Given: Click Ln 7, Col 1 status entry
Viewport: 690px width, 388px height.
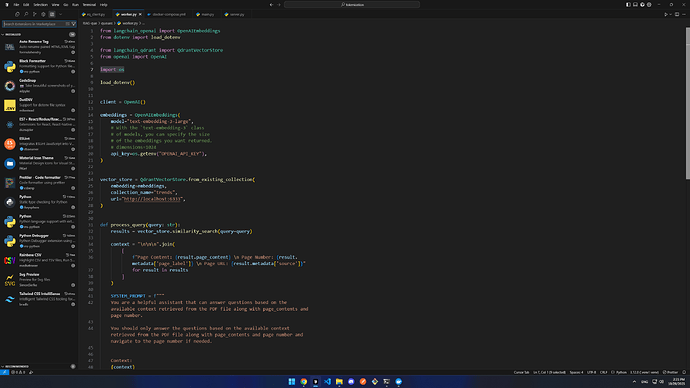Looking at the screenshot, I should click(549, 372).
